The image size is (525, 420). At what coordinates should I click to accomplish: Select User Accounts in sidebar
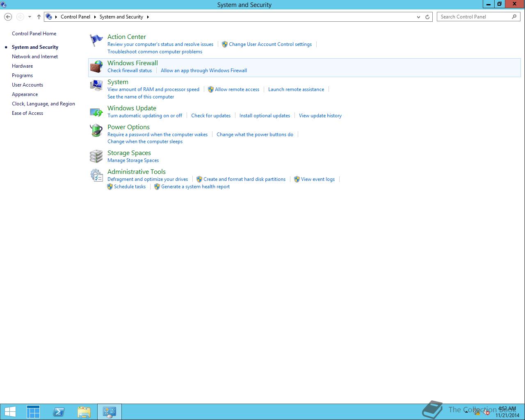[x=27, y=85]
